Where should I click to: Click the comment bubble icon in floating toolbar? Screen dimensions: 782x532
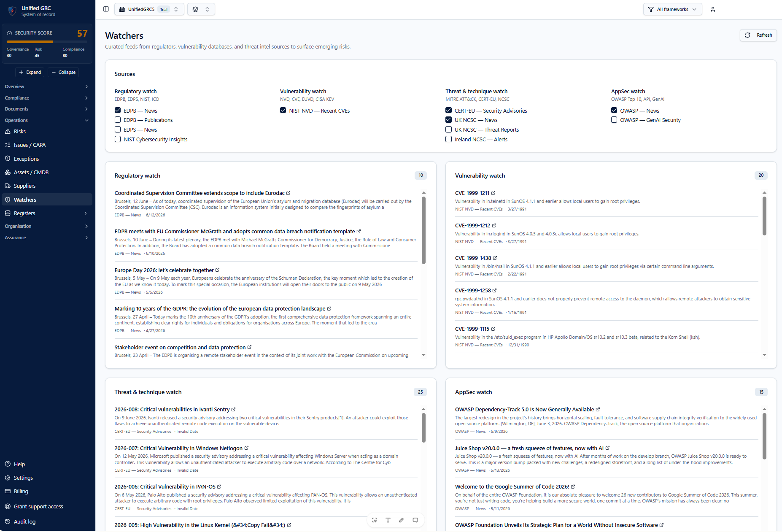click(415, 520)
